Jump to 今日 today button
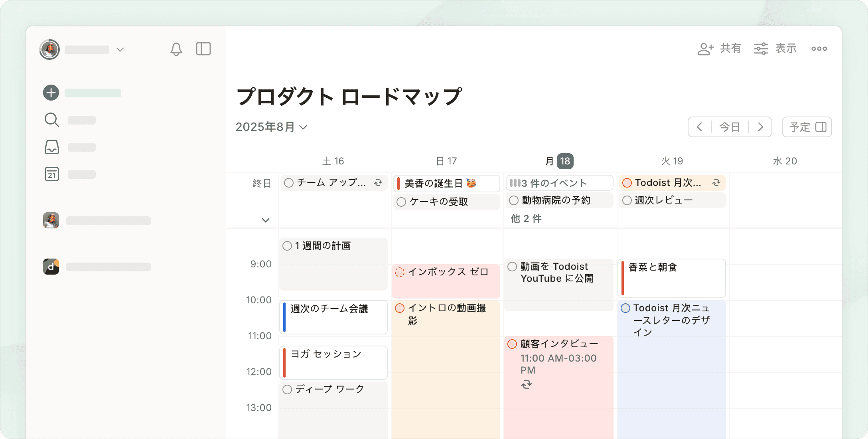Screen dimensions: 868x439 click(730, 127)
